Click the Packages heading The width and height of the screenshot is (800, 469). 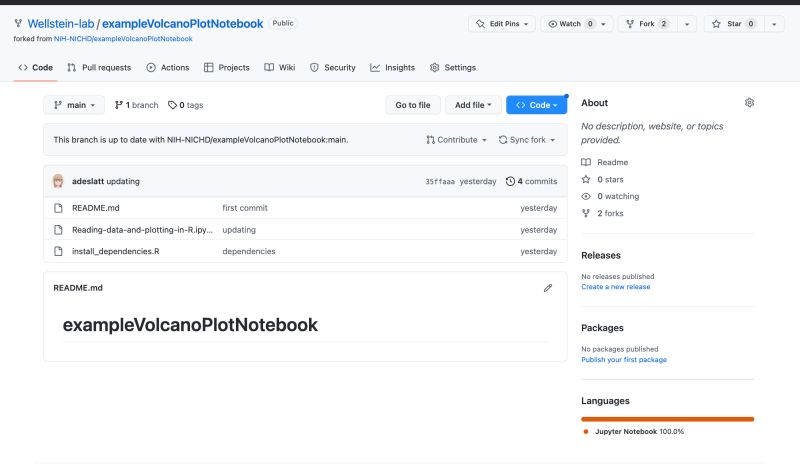[603, 328]
